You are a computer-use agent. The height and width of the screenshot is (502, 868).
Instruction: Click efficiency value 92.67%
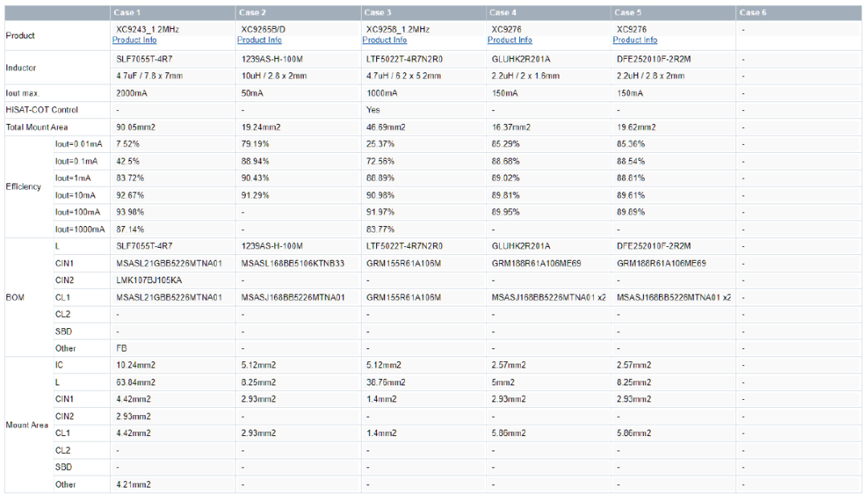pyautogui.click(x=130, y=195)
